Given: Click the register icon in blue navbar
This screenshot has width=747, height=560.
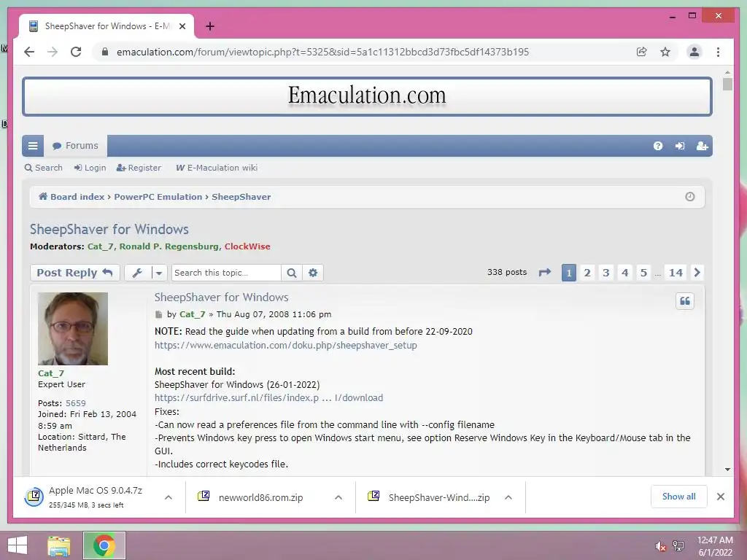Looking at the screenshot, I should [703, 146].
